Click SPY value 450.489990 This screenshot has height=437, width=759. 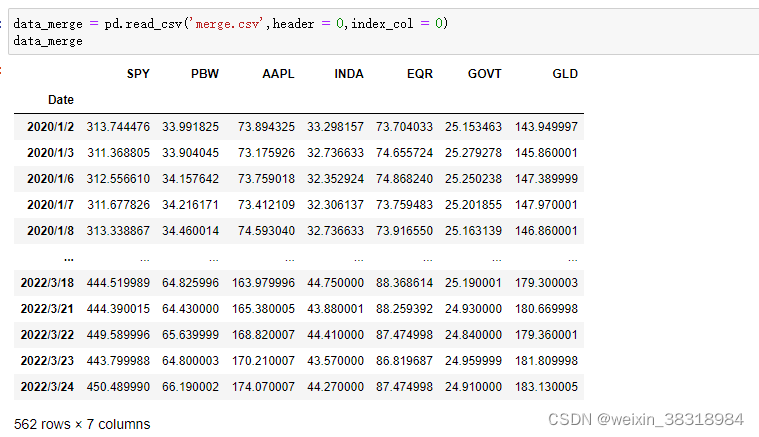pyautogui.click(x=118, y=387)
